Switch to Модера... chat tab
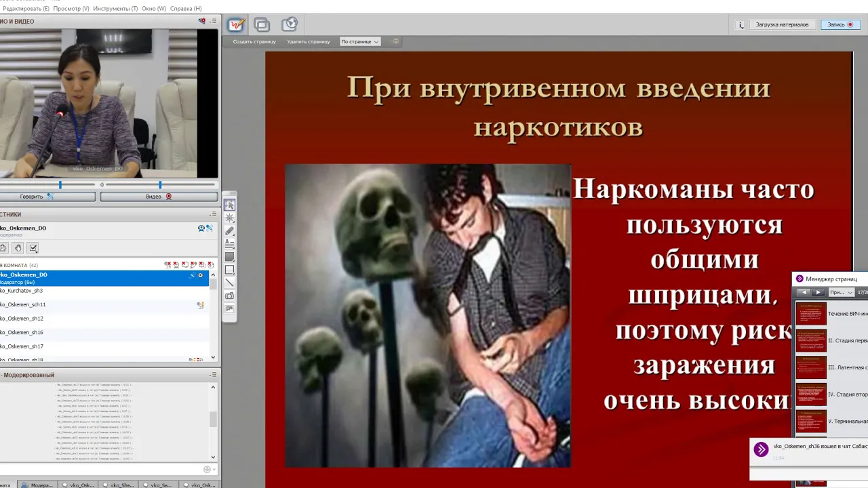Image resolution: width=868 pixels, height=488 pixels. (37, 485)
